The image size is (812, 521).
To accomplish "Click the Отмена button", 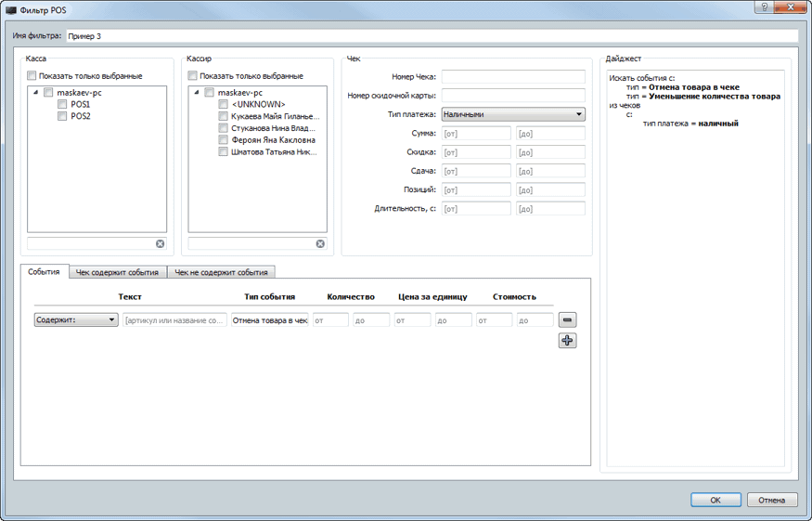I will 771,500.
